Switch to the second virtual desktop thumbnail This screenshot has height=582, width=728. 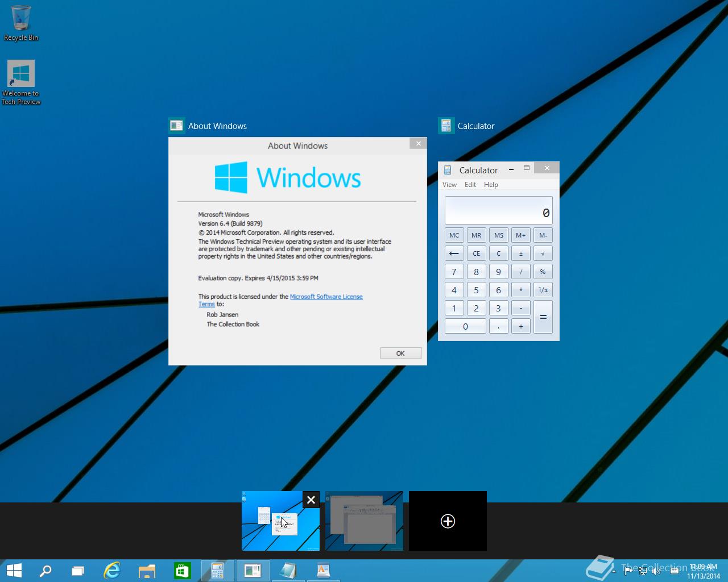[x=364, y=521]
